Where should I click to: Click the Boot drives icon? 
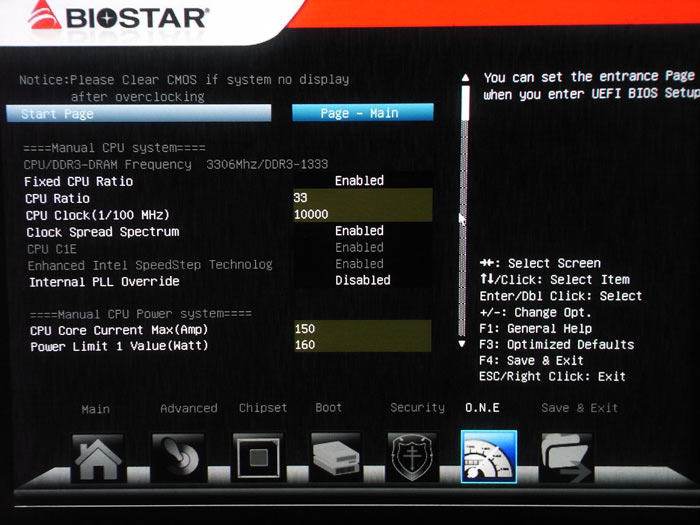coord(335,458)
